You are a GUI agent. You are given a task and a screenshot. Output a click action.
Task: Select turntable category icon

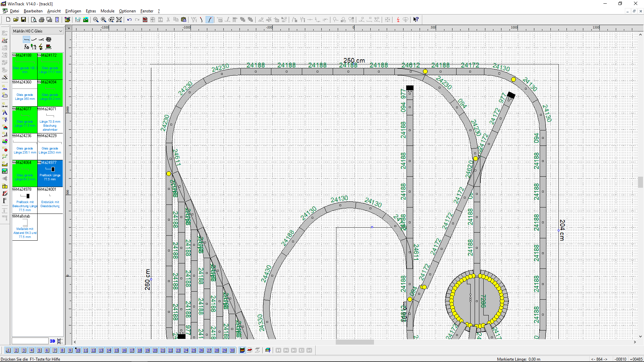[x=49, y=40]
